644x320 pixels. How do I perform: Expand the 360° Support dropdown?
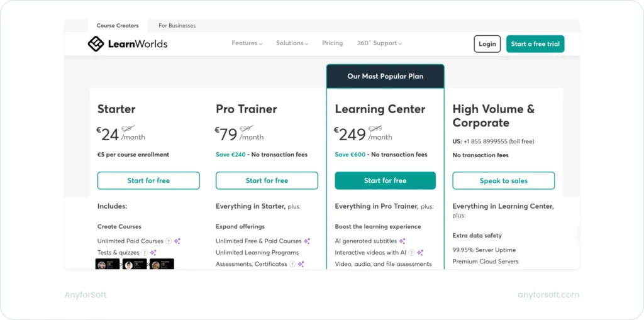pos(379,43)
